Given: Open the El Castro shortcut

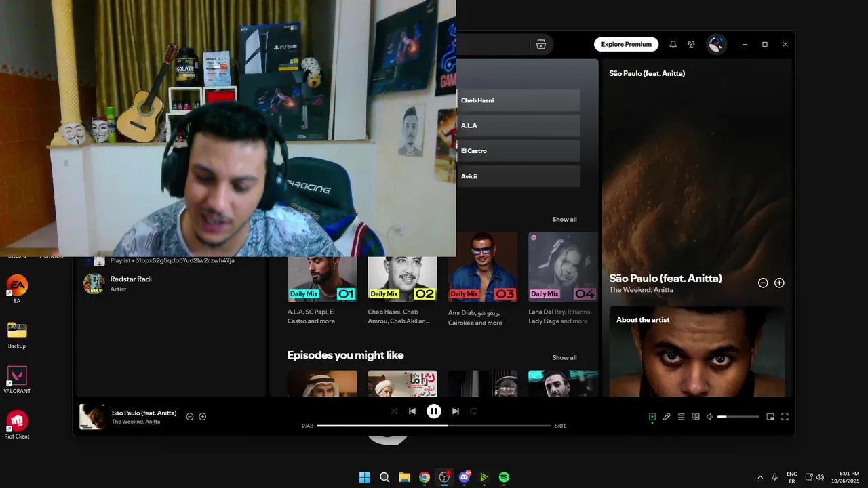Looking at the screenshot, I should tap(519, 150).
